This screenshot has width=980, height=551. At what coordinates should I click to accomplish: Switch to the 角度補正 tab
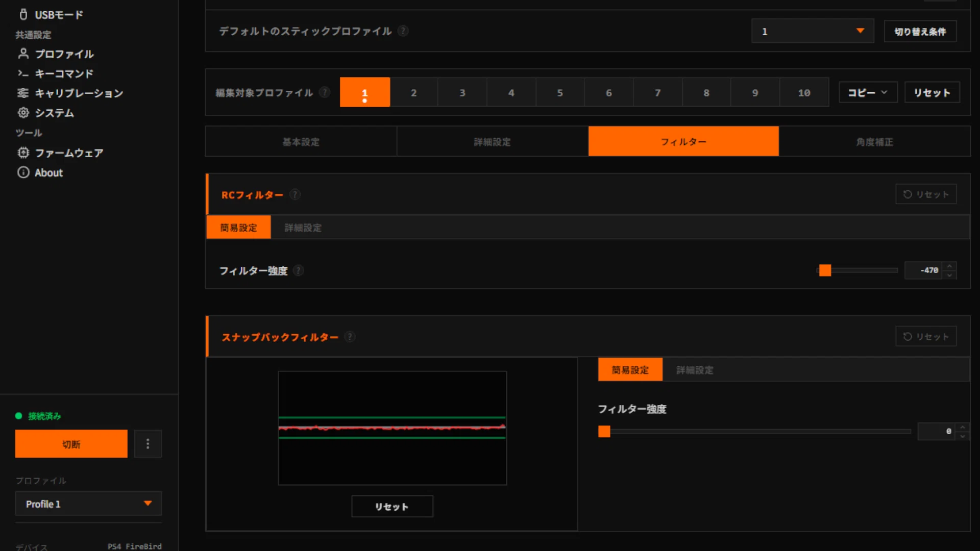(x=874, y=141)
